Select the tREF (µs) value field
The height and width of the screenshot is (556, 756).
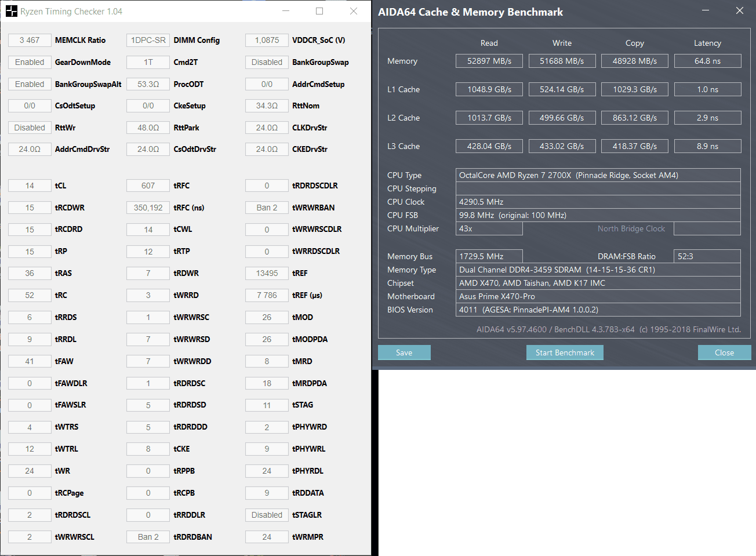tap(267, 295)
